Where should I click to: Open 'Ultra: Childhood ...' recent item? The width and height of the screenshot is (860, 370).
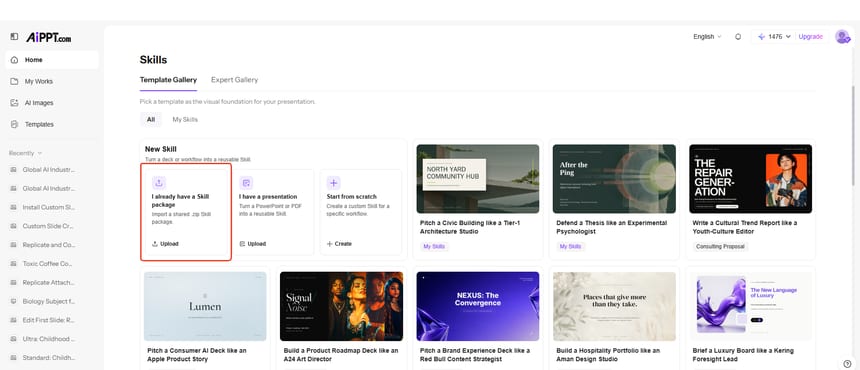[48, 339]
